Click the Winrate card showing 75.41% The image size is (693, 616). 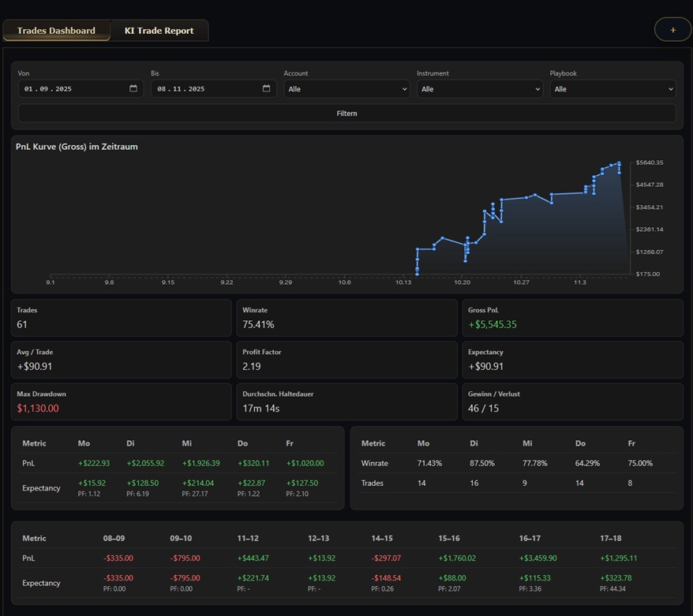click(346, 318)
